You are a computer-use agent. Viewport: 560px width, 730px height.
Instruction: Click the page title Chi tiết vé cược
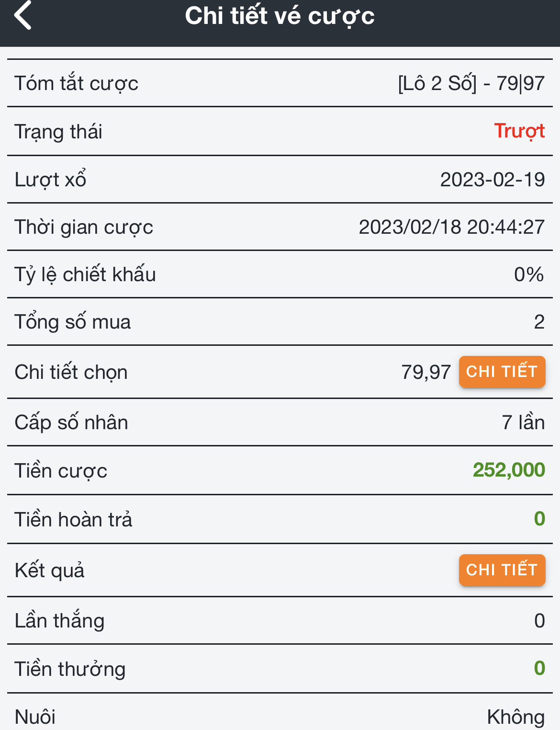point(280,16)
